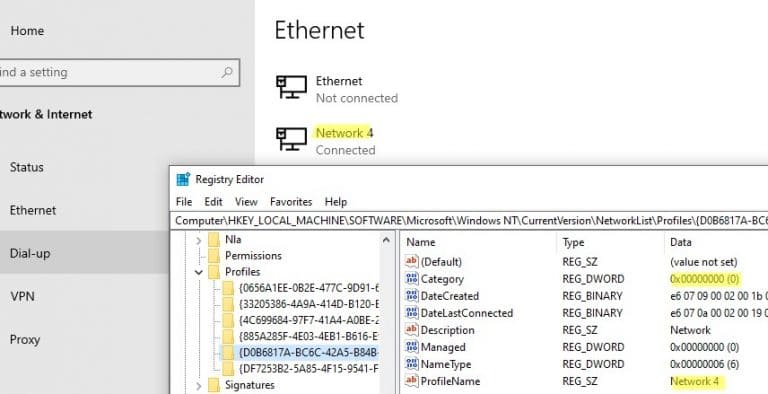This screenshot has height=394, width=768.
Task: Select the ProfileName string value icon
Action: point(411,381)
